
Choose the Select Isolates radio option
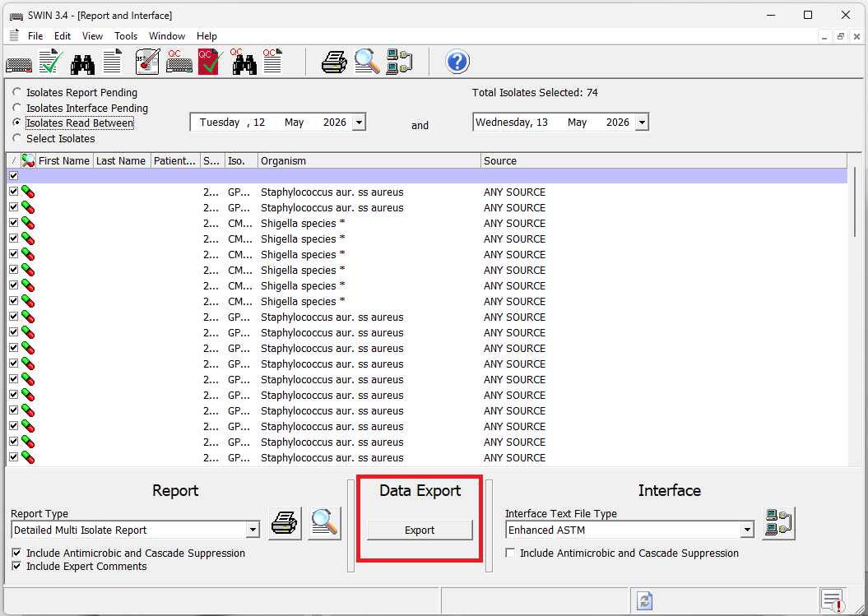16,138
